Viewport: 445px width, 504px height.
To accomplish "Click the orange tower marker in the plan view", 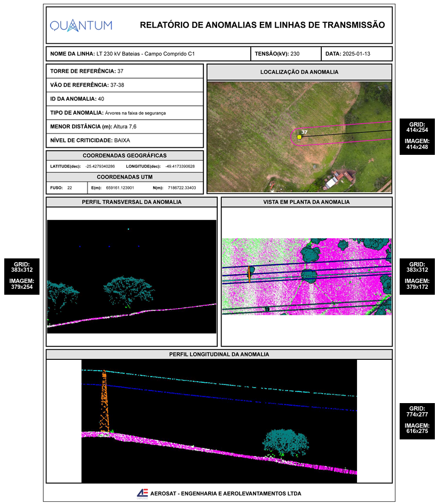I will (249, 274).
